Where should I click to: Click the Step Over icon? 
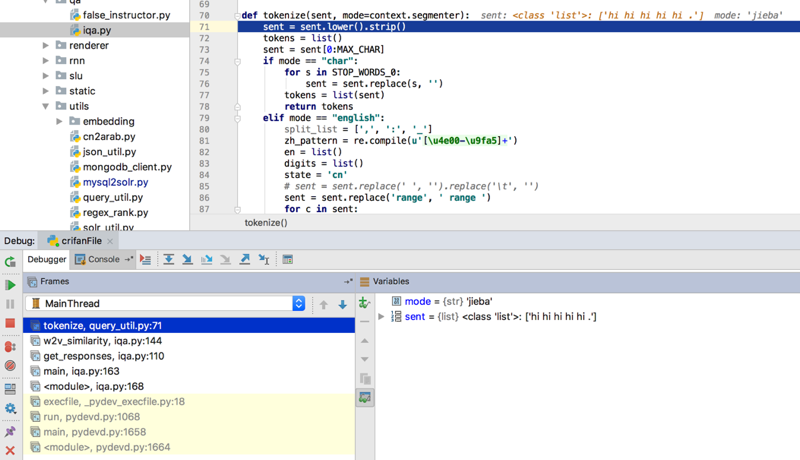(x=169, y=260)
